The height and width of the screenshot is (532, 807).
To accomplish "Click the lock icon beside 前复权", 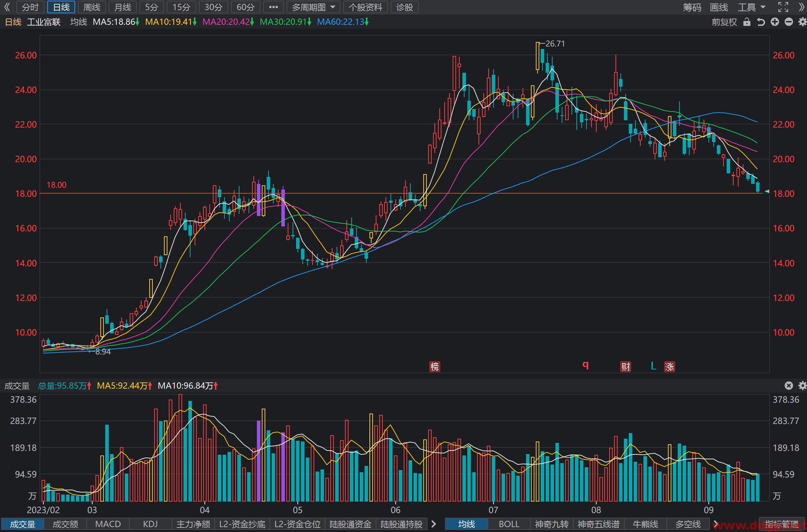I will tap(747, 22).
